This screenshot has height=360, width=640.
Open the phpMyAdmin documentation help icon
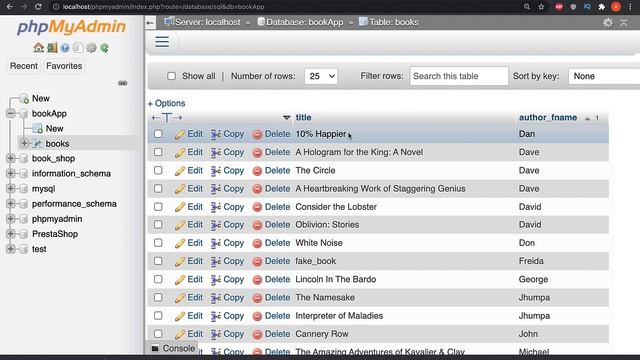[65, 48]
